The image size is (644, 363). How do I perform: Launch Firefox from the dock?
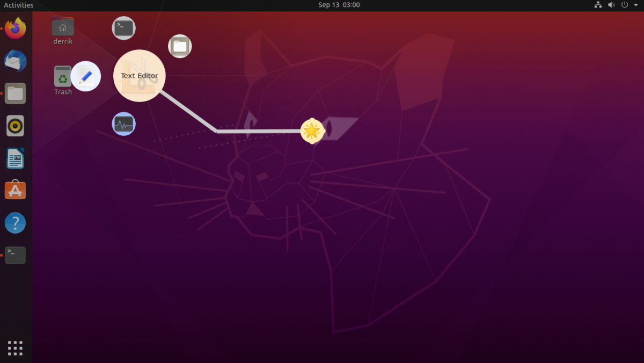pos(15,28)
